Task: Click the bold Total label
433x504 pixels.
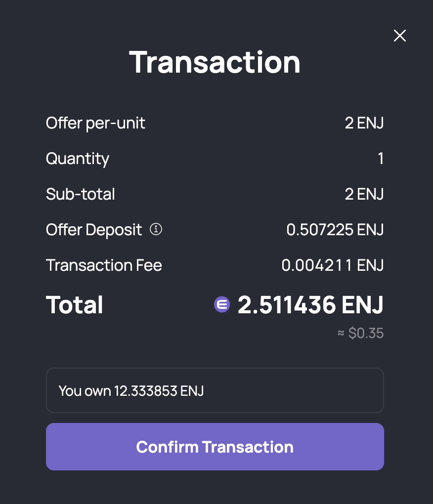Action: point(74,304)
